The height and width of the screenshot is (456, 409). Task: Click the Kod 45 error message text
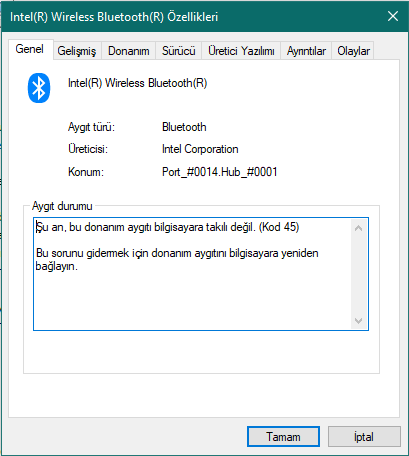[168, 227]
